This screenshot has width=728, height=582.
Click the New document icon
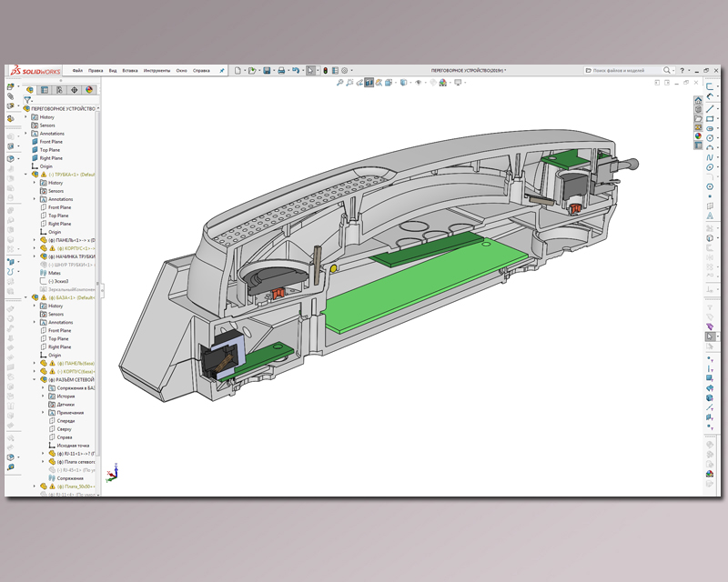pos(237,70)
